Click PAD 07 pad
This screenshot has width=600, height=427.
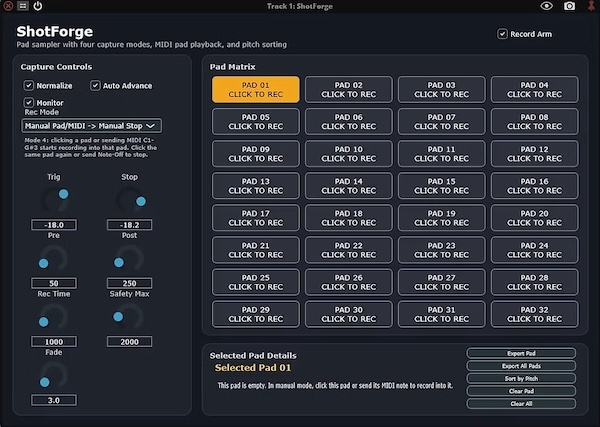click(442, 122)
